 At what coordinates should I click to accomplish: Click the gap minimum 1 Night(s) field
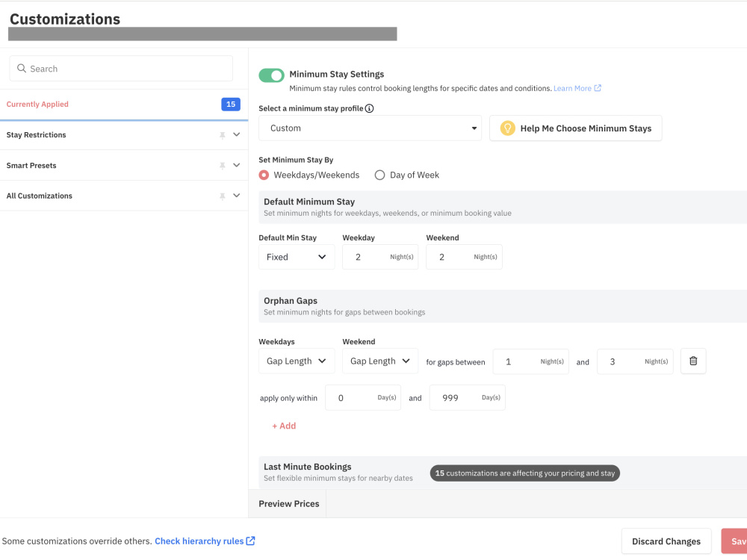(530, 361)
